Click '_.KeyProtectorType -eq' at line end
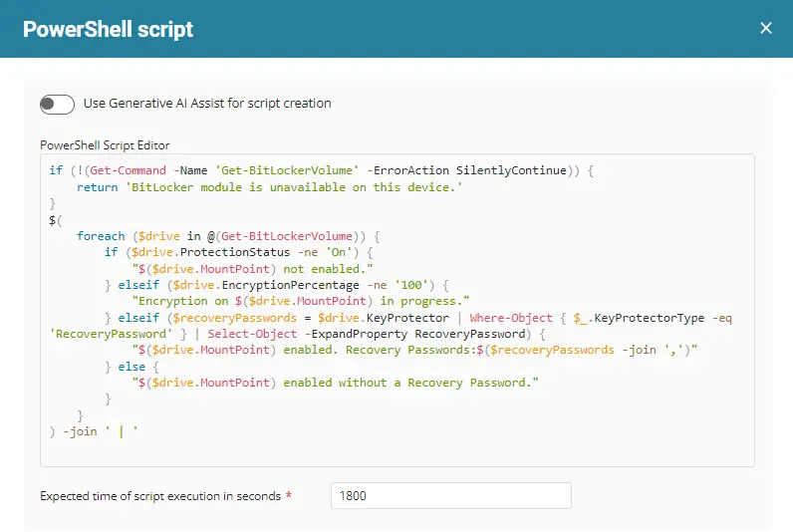793x532 pixels. [x=653, y=318]
